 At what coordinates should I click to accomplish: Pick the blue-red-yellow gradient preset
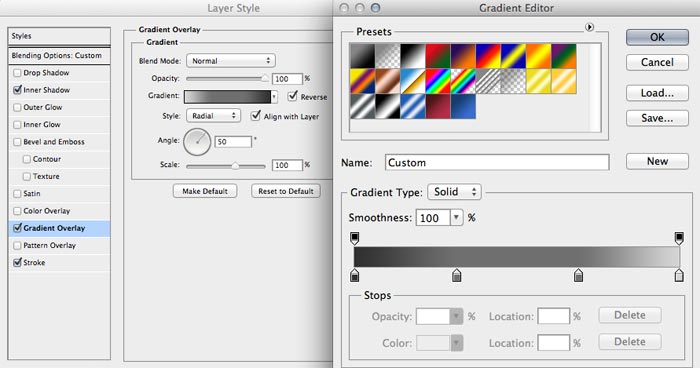(488, 56)
